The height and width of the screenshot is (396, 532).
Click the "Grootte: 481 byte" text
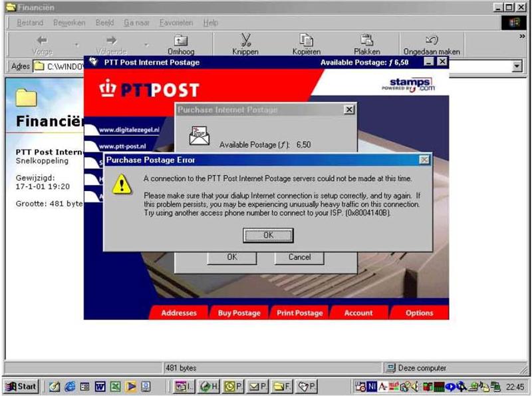pos(49,204)
